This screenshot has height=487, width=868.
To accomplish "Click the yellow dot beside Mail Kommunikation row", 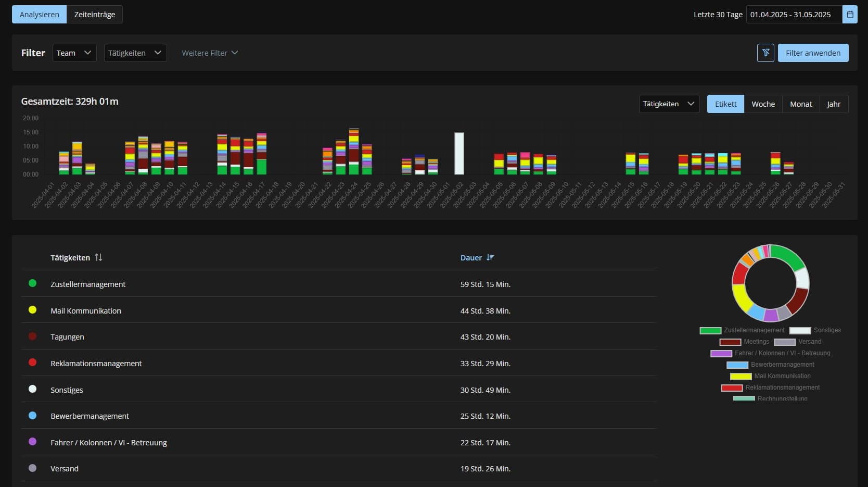I will pos(32,310).
